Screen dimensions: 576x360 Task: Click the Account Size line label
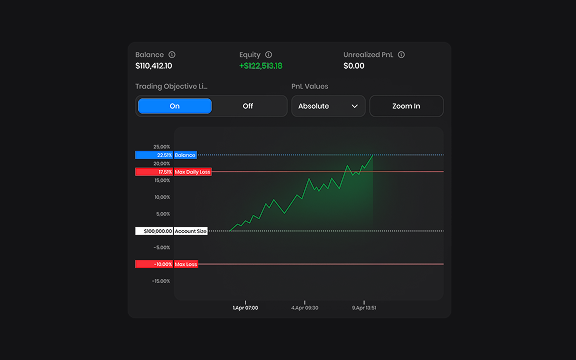point(191,231)
